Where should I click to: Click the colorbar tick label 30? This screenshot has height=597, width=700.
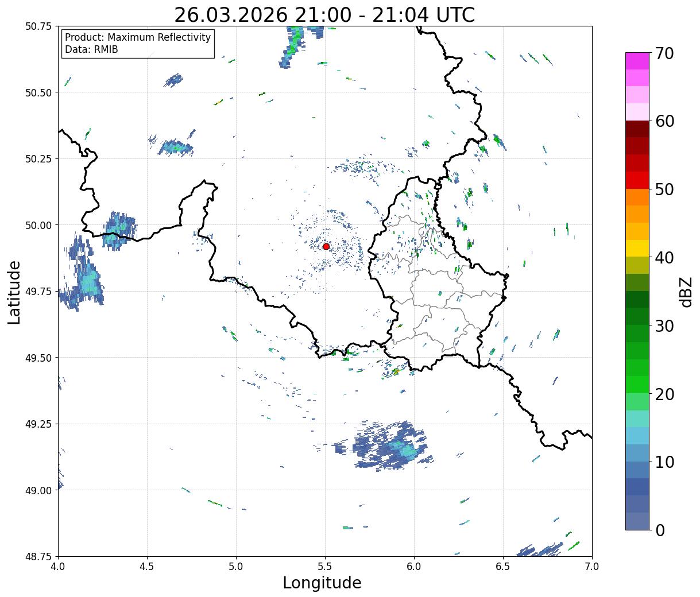pos(664,325)
